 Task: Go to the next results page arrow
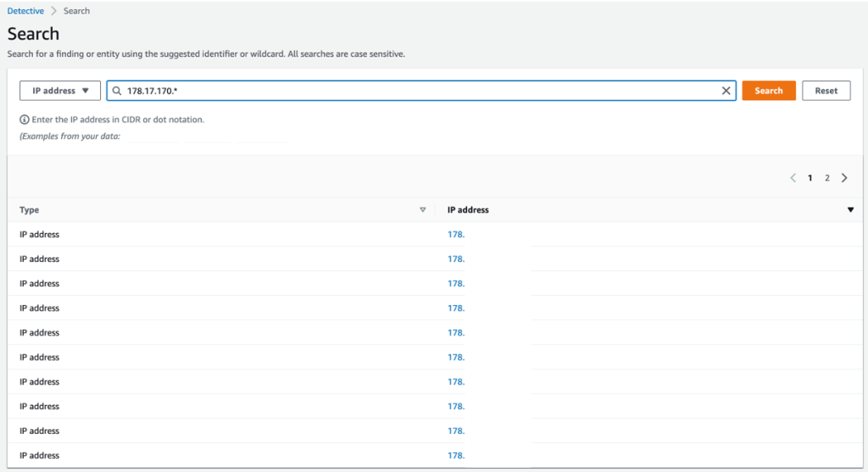[x=844, y=178]
